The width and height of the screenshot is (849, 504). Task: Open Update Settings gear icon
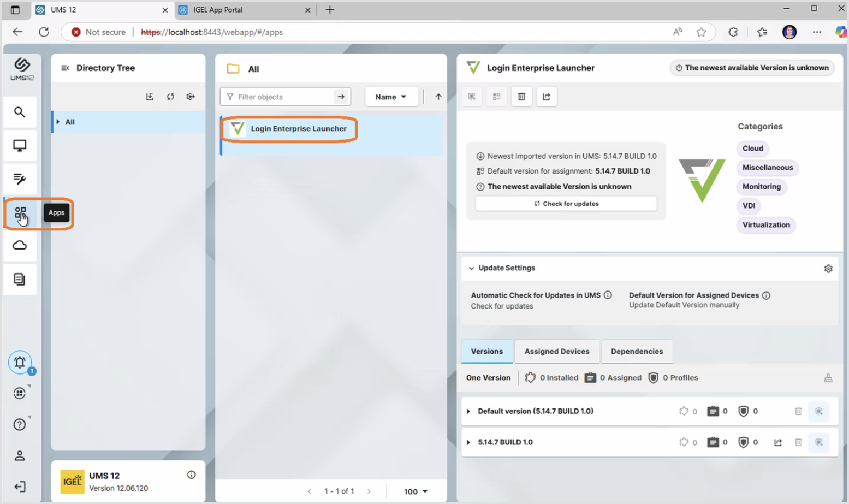(828, 269)
